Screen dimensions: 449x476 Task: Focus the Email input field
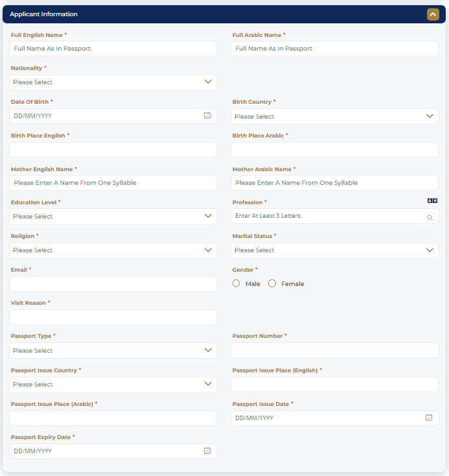click(113, 284)
